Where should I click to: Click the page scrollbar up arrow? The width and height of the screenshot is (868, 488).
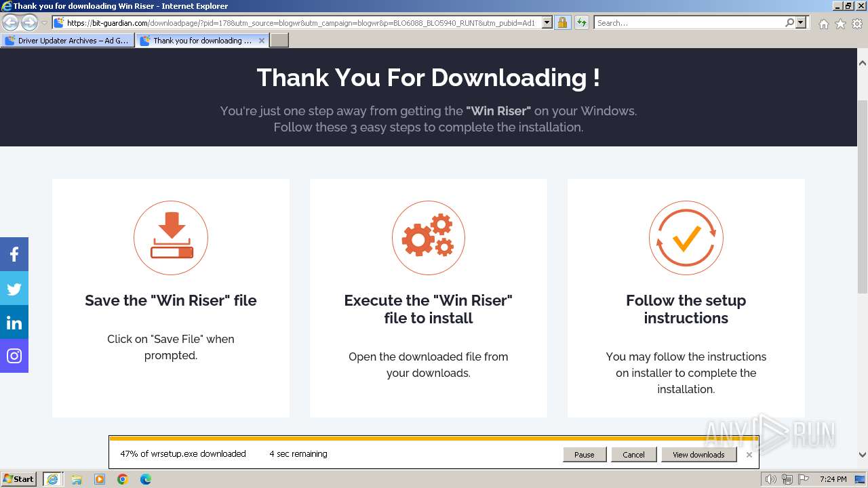863,63
